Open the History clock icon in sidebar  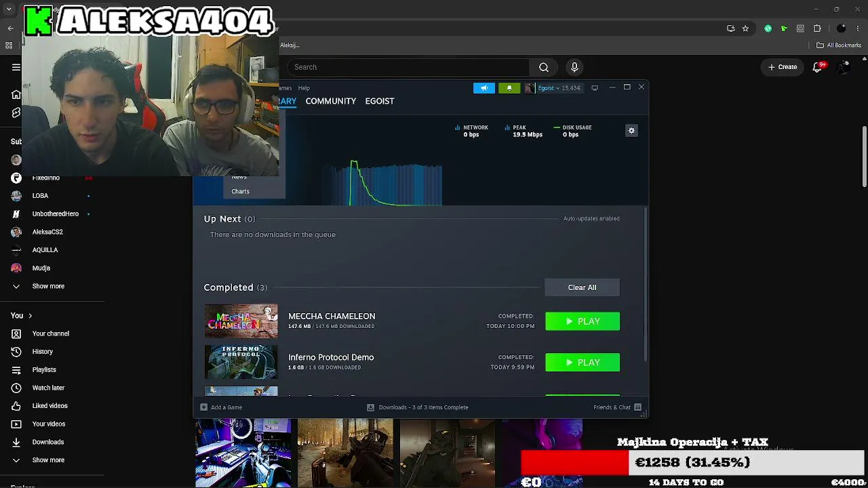(x=16, y=352)
